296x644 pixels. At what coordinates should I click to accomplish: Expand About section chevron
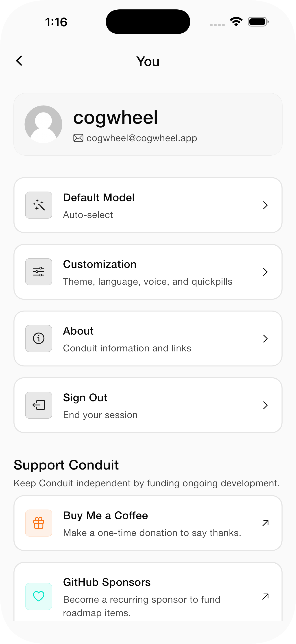(265, 338)
